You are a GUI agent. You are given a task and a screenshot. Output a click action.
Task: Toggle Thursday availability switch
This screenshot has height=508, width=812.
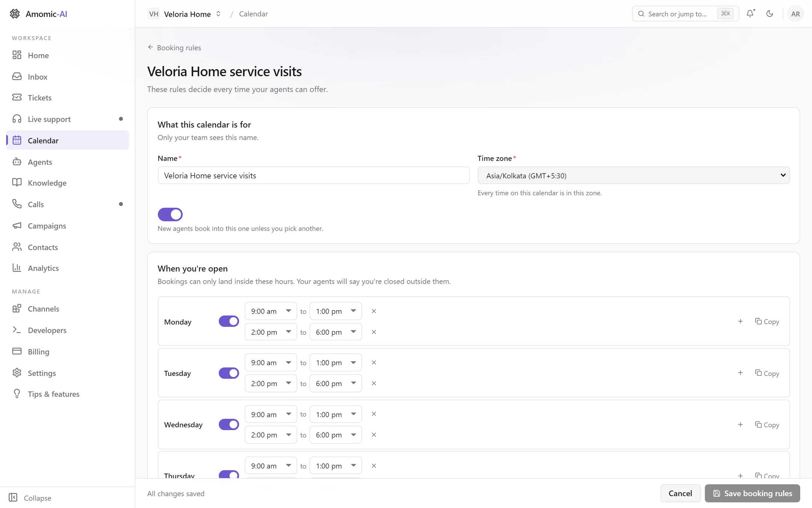coord(229,474)
